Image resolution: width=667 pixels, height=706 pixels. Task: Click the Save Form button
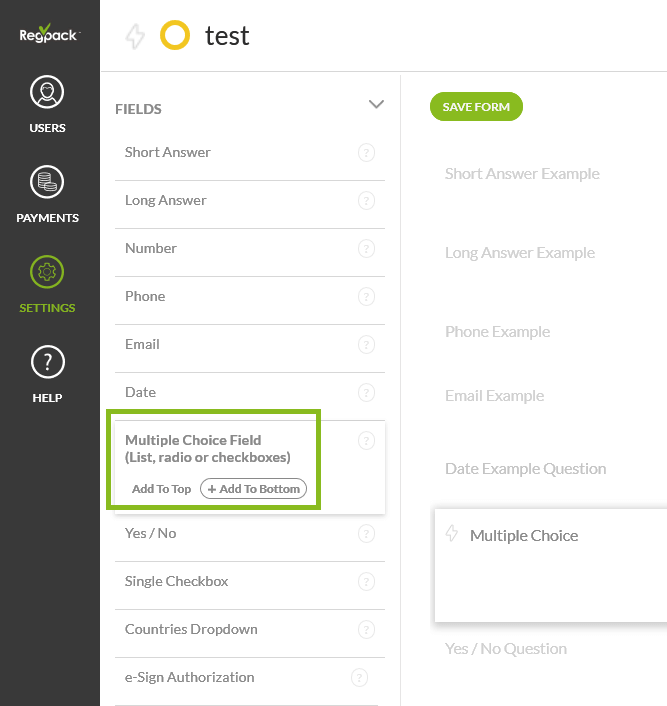click(476, 107)
